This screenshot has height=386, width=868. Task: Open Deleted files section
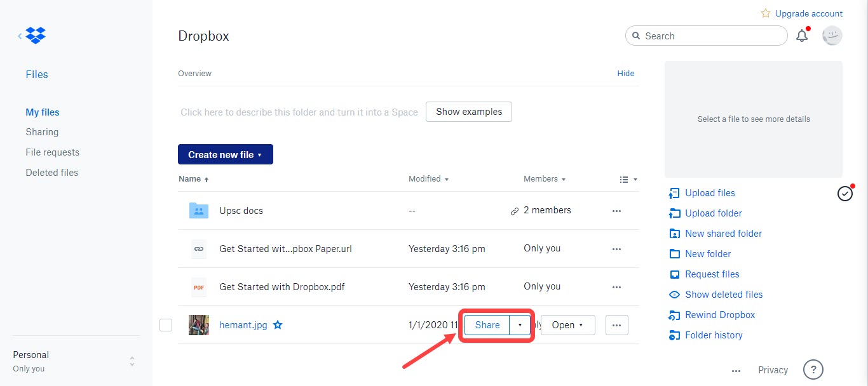[x=52, y=173]
